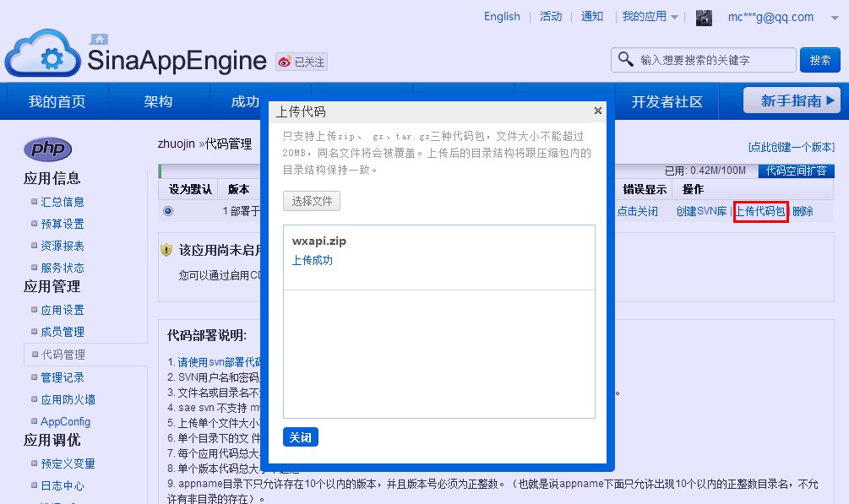The image size is (849, 504).
Task: Click the PHP logo badge in sidebar
Action: (47, 149)
